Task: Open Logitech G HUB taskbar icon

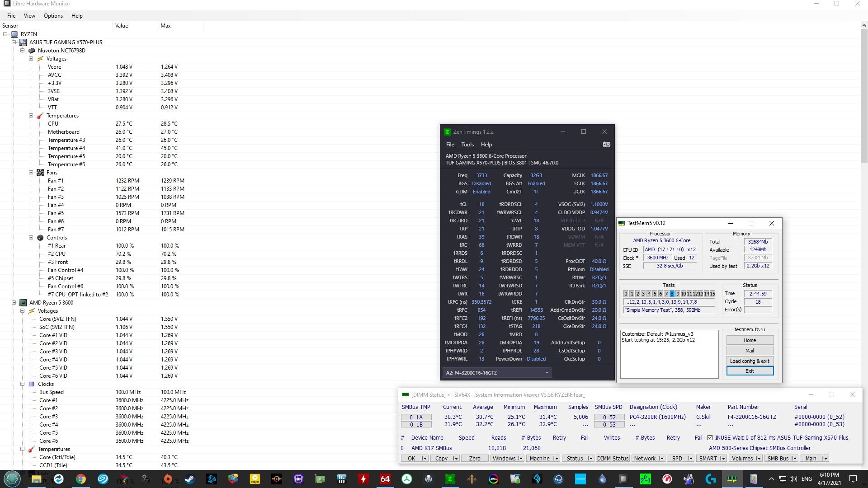Action: click(710, 479)
